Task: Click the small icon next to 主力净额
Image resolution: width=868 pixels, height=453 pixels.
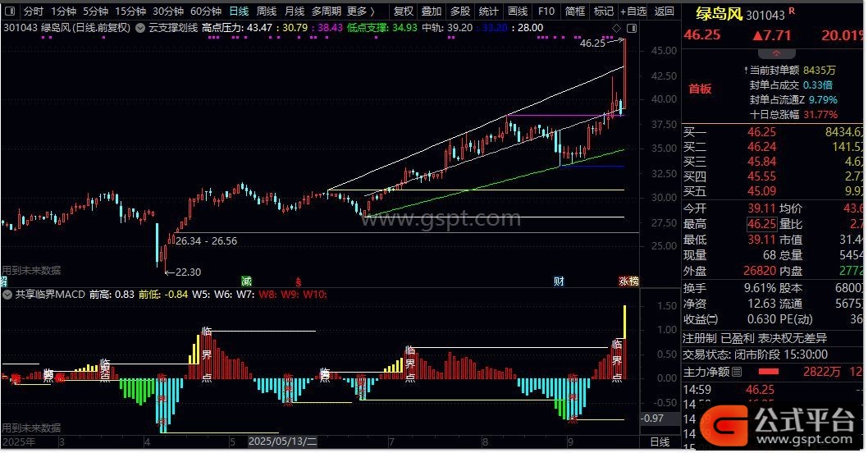Action: 736,372
